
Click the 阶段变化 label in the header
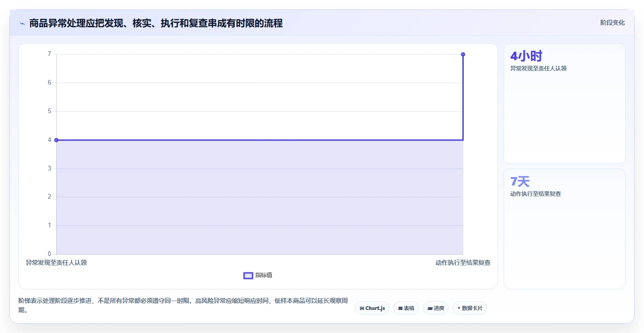612,23
